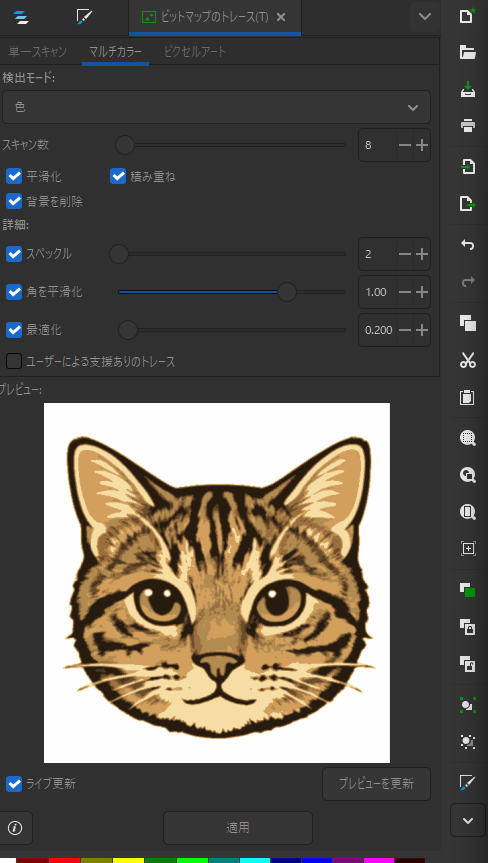Click the 角を平滑化 slider handle
The image size is (488, 863).
tap(287, 292)
